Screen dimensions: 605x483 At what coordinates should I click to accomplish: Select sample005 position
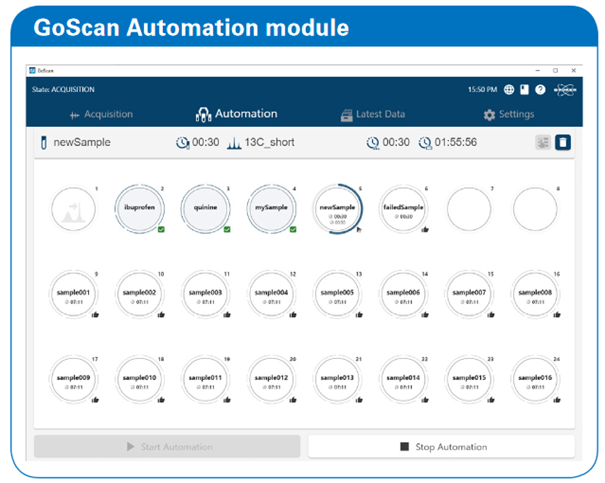pos(337,294)
